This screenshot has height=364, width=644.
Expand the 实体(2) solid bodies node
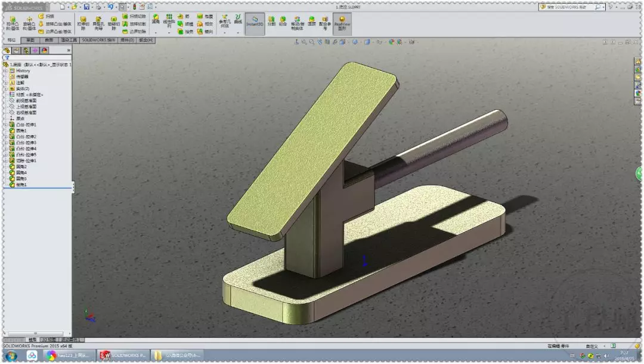6,89
